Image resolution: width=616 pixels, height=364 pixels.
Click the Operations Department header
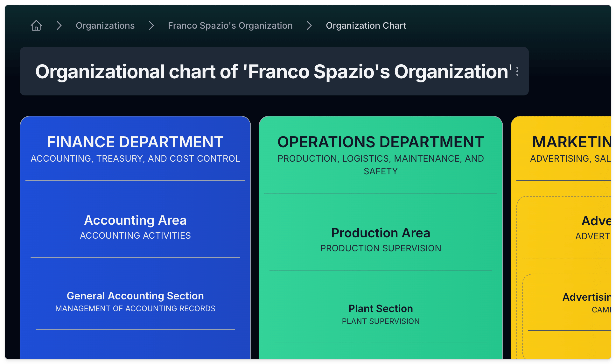[x=381, y=142]
